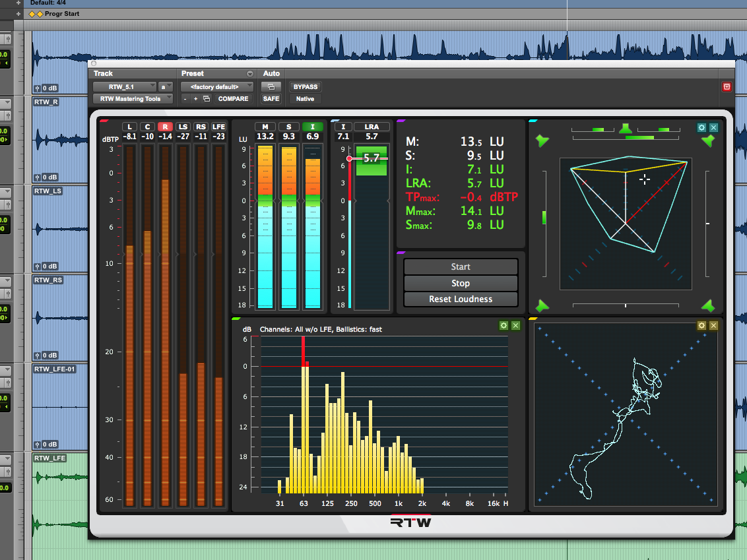
Task: Open the RTW_5.1 track selector dropdown
Action: click(125, 86)
